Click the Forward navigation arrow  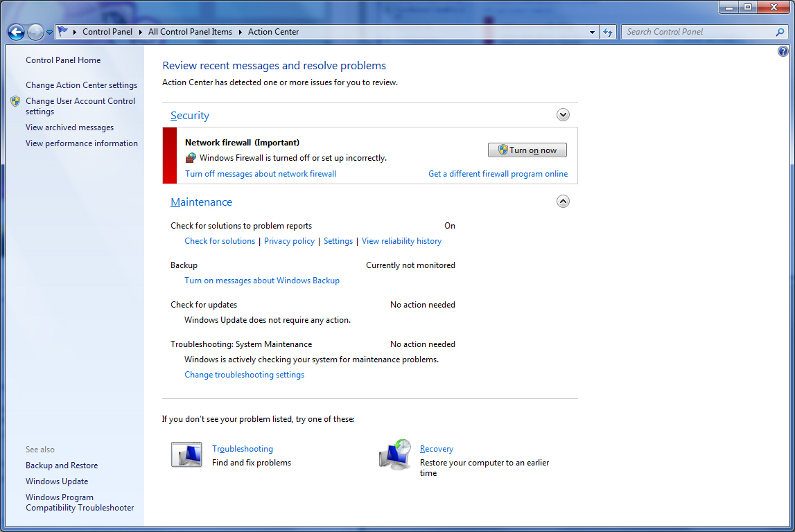[x=35, y=32]
